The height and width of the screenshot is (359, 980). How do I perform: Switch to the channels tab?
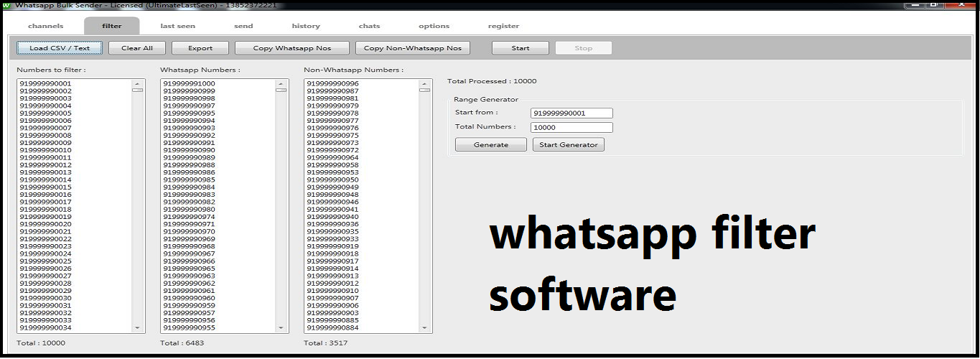[x=46, y=26]
